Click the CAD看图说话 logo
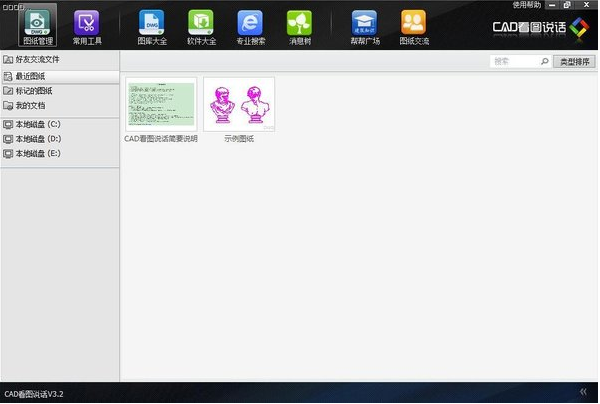Screen dimensions: 600x404 coord(541,27)
